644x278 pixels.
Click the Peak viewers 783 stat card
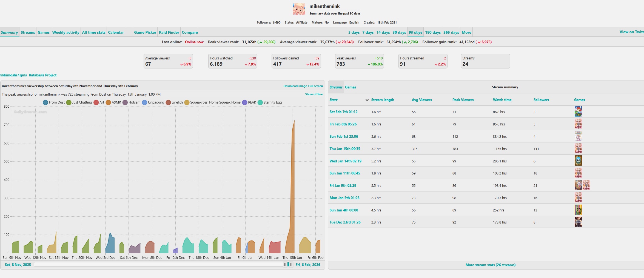coord(360,61)
